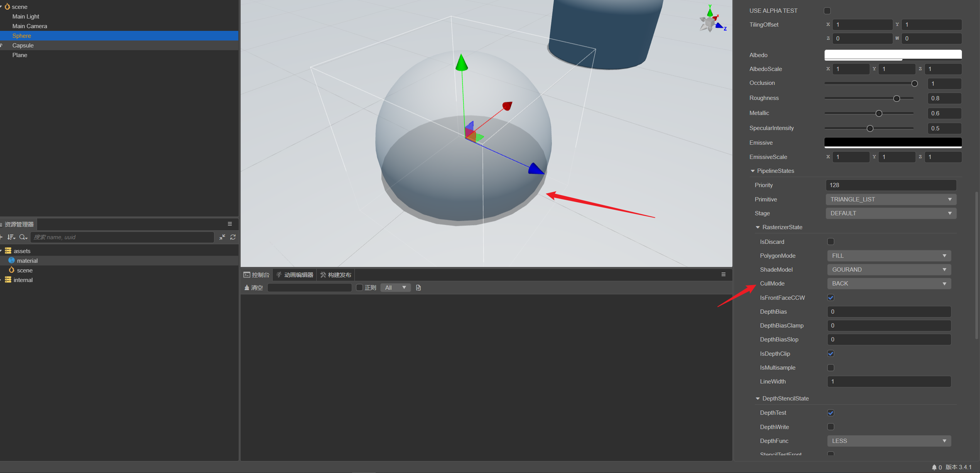Switch to the 构建发布 tab

pos(336,275)
